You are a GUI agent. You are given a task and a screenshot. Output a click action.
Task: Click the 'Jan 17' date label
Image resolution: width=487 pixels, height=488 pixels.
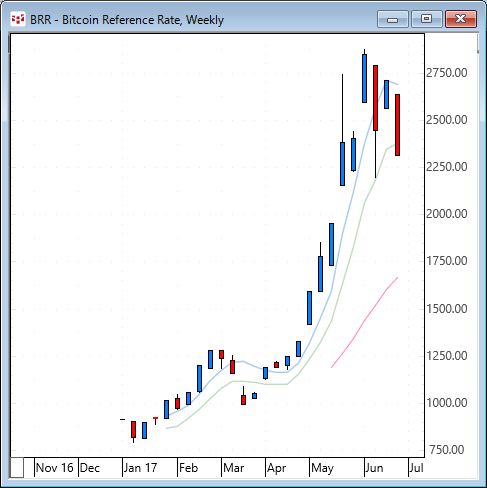pos(140,468)
